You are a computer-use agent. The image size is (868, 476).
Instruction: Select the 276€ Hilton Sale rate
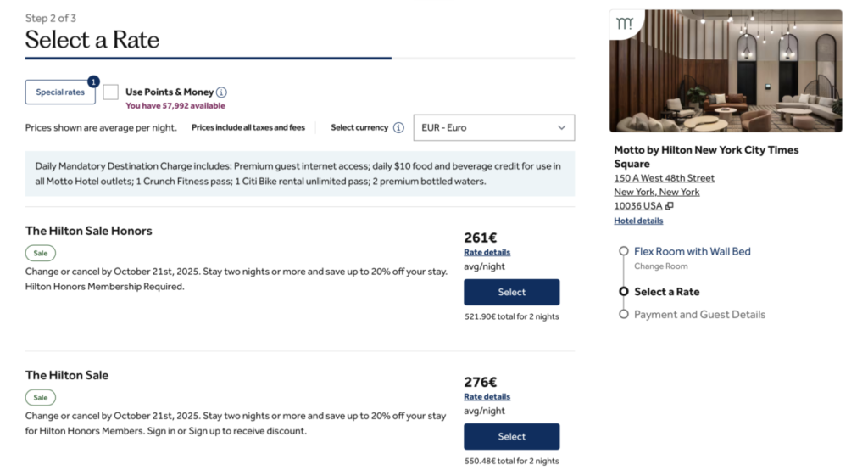click(x=511, y=436)
